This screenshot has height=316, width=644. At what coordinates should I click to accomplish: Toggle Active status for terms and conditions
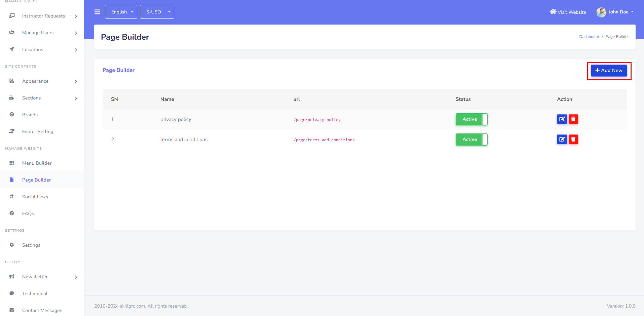471,140
